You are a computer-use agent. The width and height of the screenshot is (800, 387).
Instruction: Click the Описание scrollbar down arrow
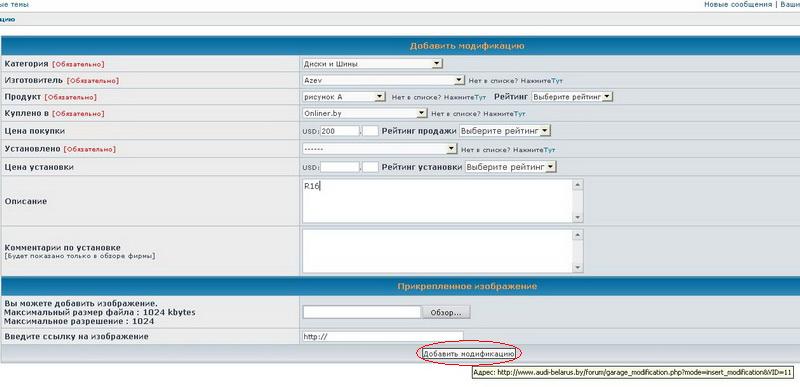pyautogui.click(x=578, y=218)
